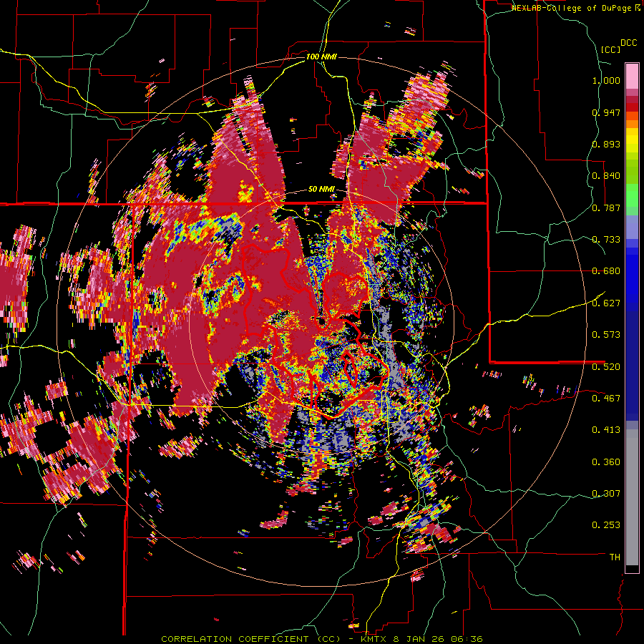Click the "100 NMI" range ring label
Image resolution: width=644 pixels, height=644 pixels.
(321, 57)
